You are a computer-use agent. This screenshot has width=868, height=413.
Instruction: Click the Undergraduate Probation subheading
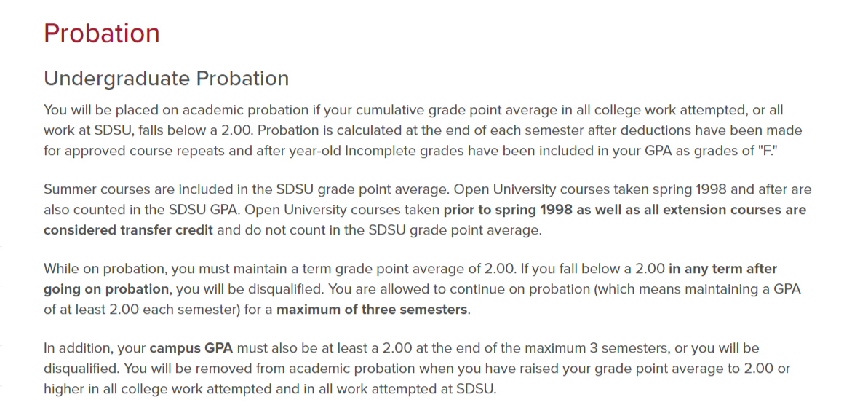(166, 79)
